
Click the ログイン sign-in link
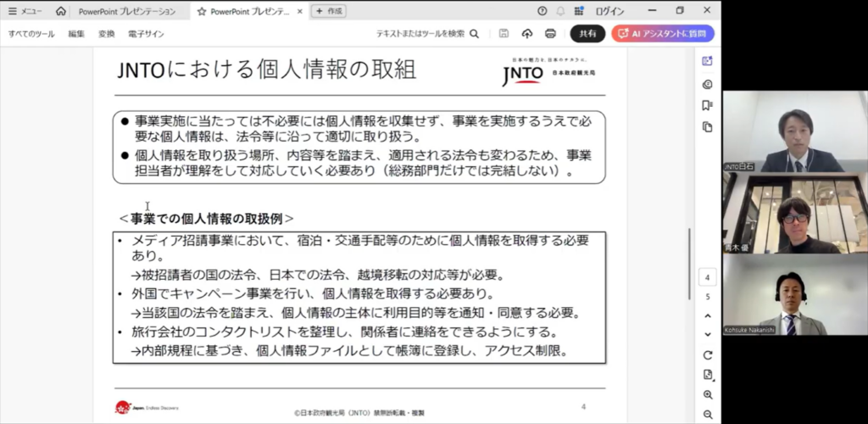[609, 11]
